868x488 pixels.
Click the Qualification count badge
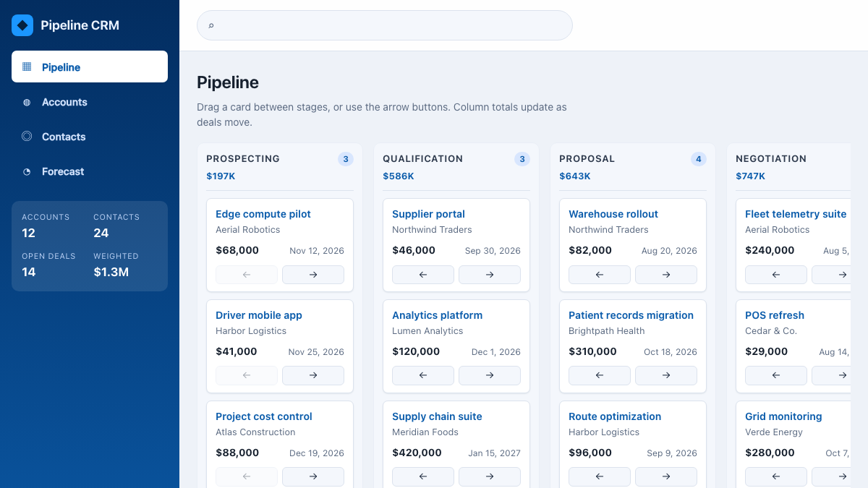point(522,159)
